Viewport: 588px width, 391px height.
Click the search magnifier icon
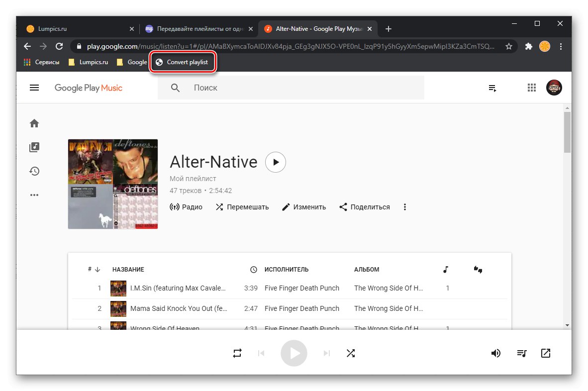click(175, 88)
